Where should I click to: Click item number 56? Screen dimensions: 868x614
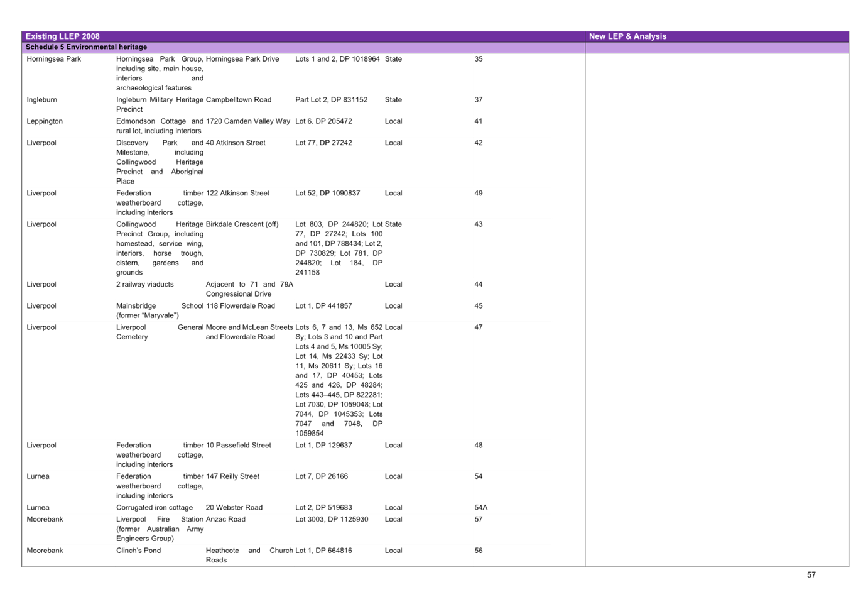point(479,551)
